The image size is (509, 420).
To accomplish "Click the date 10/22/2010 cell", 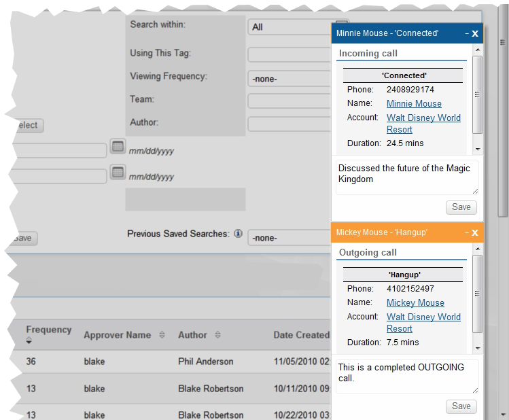I will (x=302, y=415).
